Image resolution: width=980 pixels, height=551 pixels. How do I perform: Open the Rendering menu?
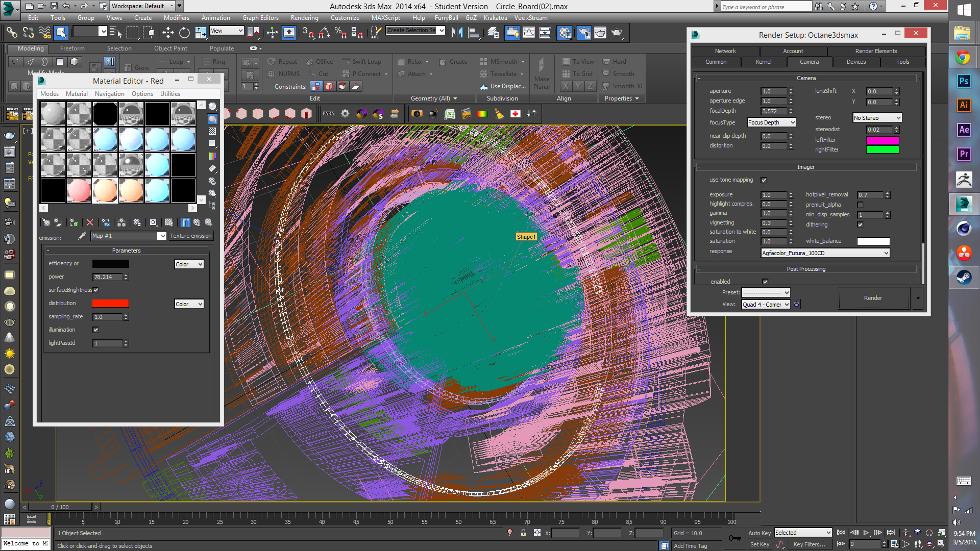pyautogui.click(x=304, y=18)
